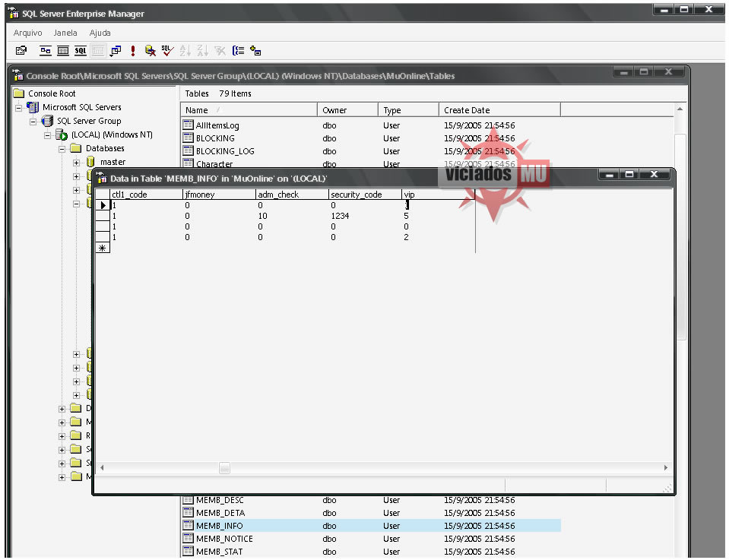Click the data grid scroll left arrow
Image resolution: width=729 pixels, height=560 pixels.
(102, 467)
